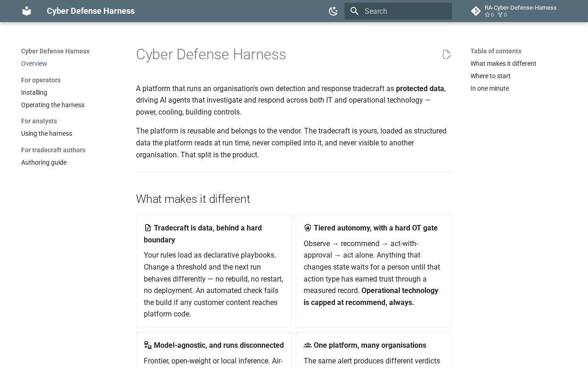Viewport: 588px width, 368px height.
Task: Click the 'For analysts' sidebar heading
Action: coord(39,121)
